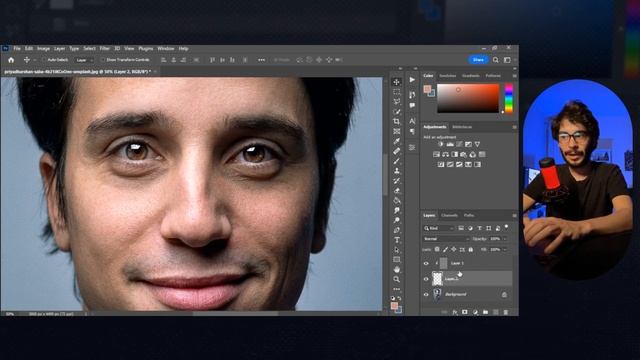Delete layer using trash icon
This screenshot has height=360, width=640.
click(x=506, y=312)
